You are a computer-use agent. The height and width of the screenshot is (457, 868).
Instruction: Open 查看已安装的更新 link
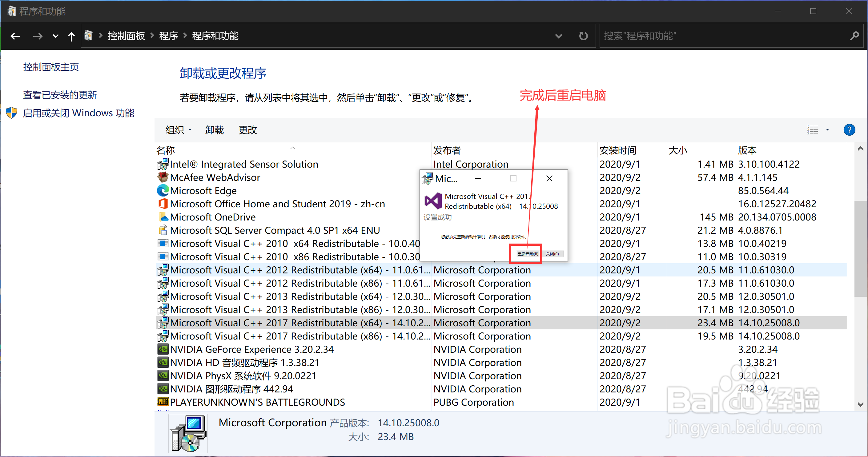click(x=60, y=95)
